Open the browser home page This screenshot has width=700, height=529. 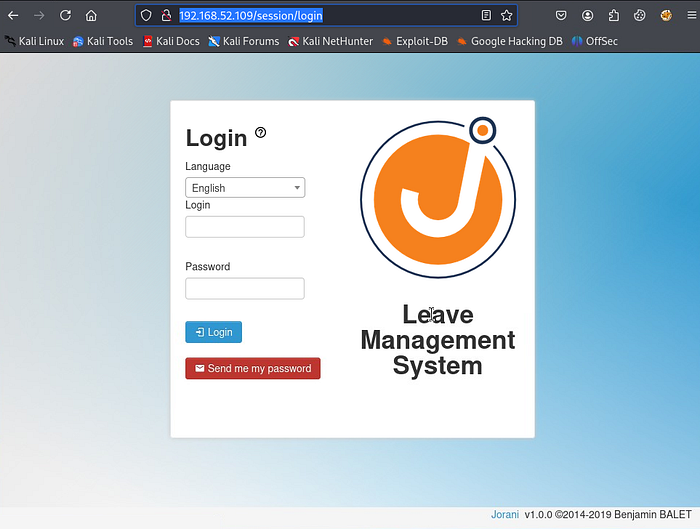(91, 16)
